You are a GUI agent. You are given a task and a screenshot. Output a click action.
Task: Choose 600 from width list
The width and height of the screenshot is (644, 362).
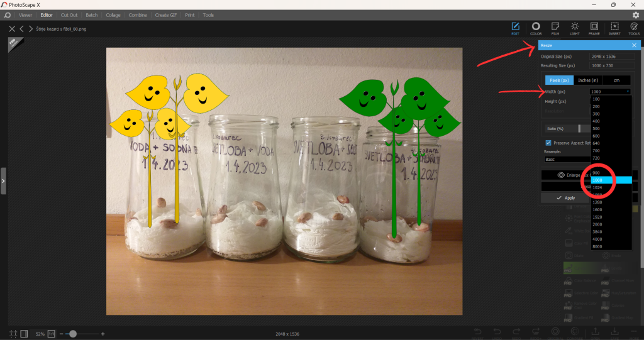pyautogui.click(x=611, y=136)
